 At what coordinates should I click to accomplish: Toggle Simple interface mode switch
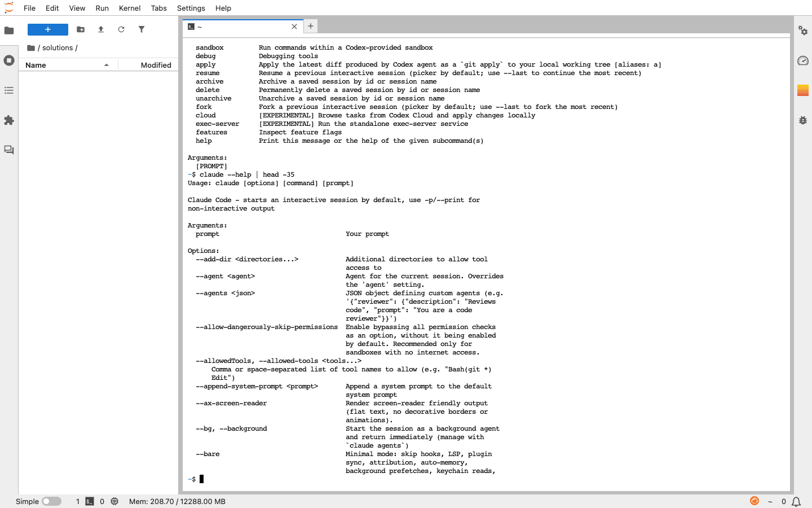(x=51, y=501)
